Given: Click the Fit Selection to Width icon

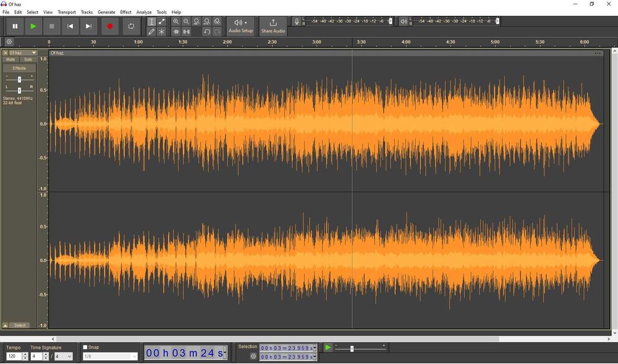Looking at the screenshot, I should click(197, 22).
